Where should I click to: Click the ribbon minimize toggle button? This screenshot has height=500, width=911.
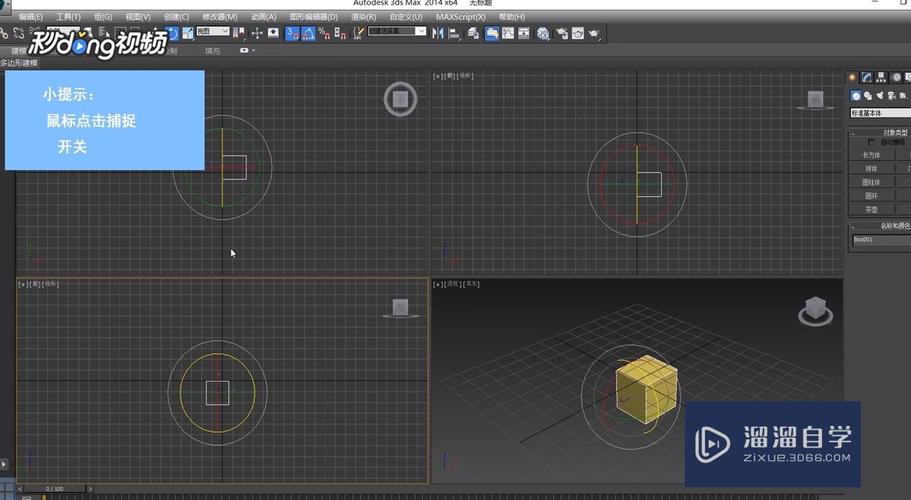[244, 51]
